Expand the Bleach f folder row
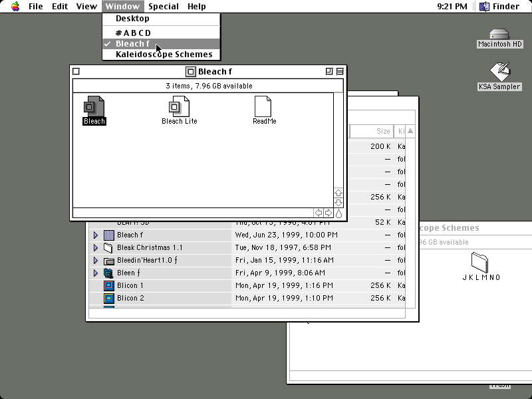 tap(96, 235)
